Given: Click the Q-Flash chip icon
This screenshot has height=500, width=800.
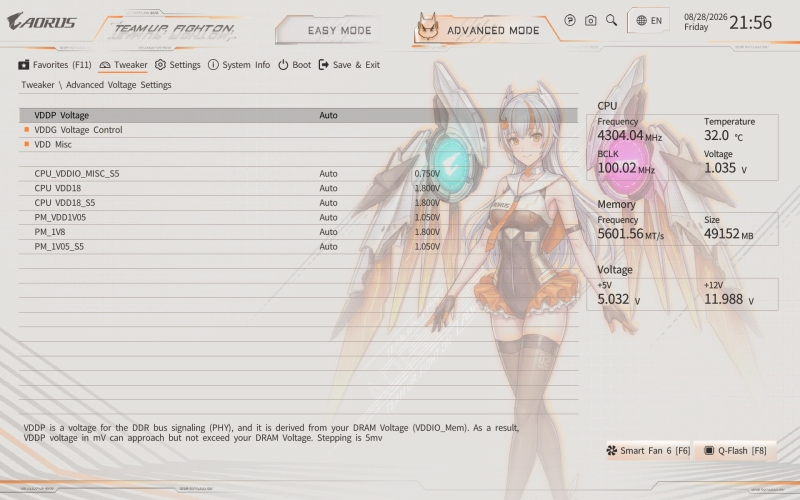Looking at the screenshot, I should 709,451.
